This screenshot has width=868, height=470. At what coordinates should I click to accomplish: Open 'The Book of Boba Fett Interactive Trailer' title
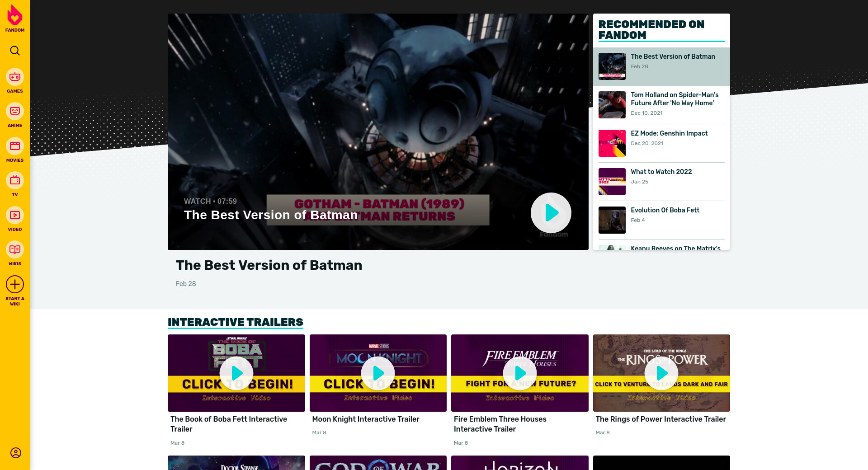pyautogui.click(x=229, y=424)
